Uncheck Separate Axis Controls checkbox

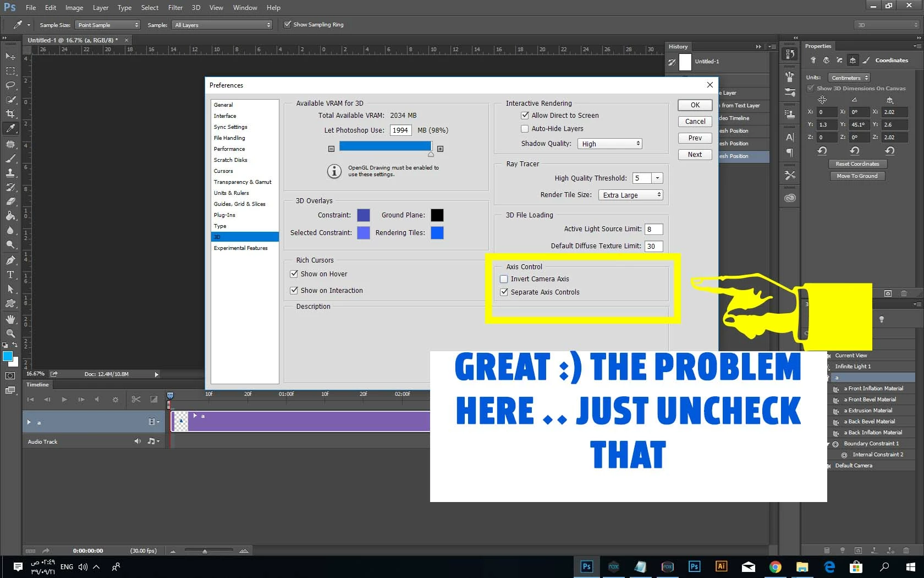tap(504, 292)
